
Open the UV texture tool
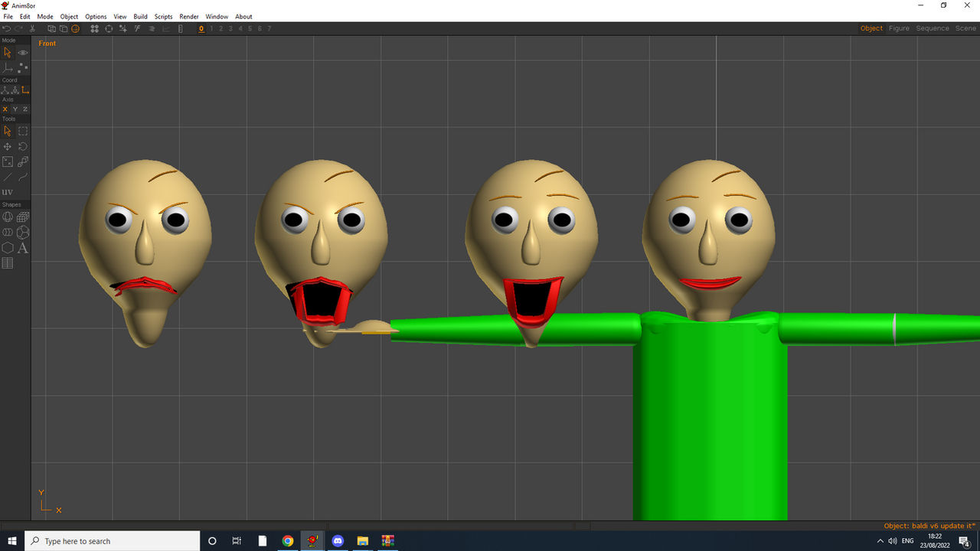8,193
